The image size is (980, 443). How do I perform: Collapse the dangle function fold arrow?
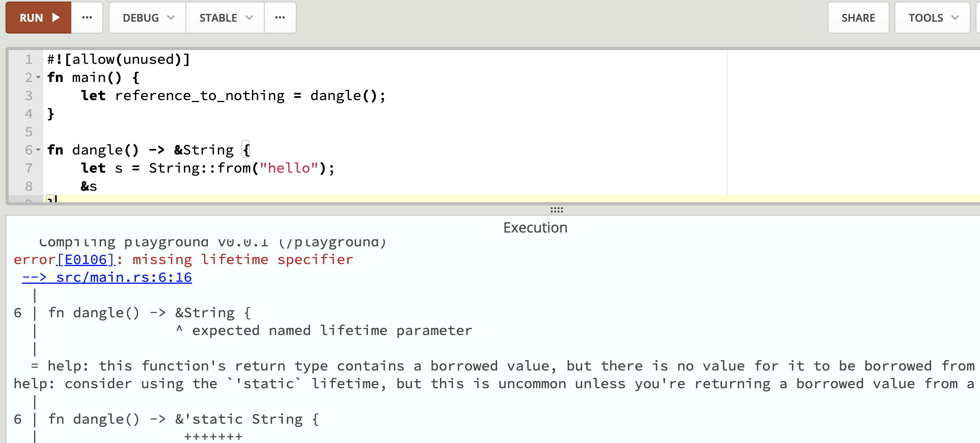click(x=38, y=150)
